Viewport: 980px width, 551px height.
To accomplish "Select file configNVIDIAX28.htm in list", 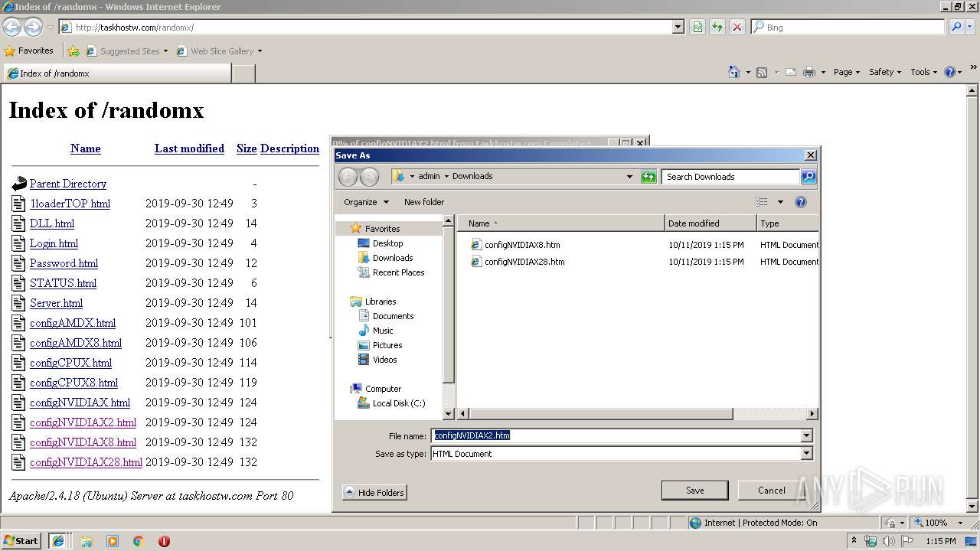I will tap(524, 262).
